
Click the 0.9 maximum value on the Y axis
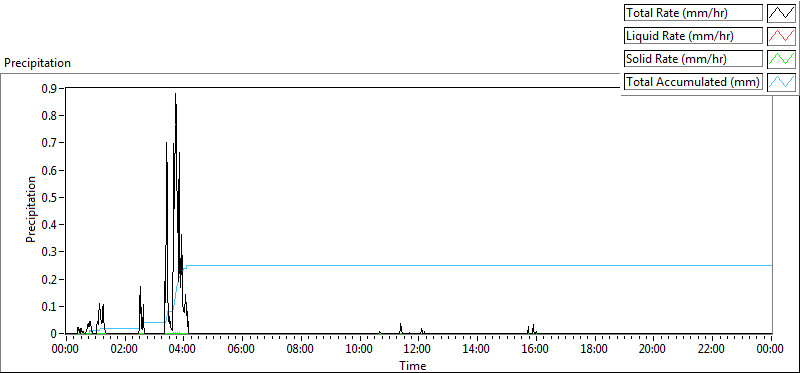tap(51, 88)
